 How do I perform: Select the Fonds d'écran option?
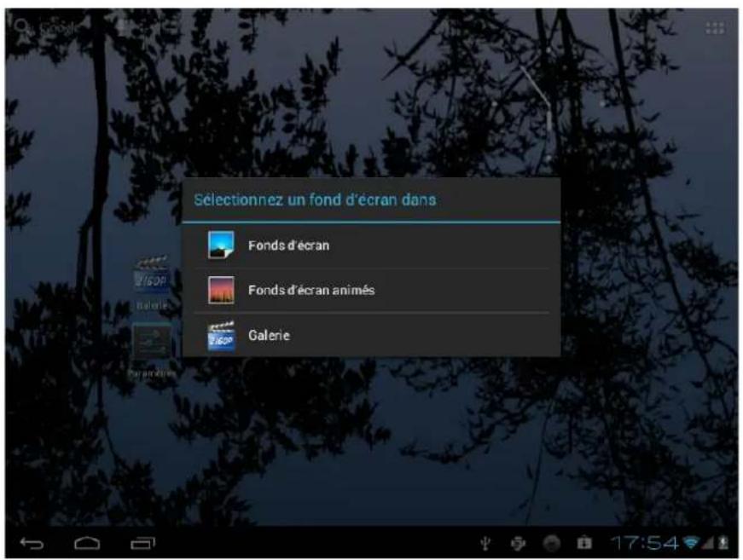[x=290, y=243]
